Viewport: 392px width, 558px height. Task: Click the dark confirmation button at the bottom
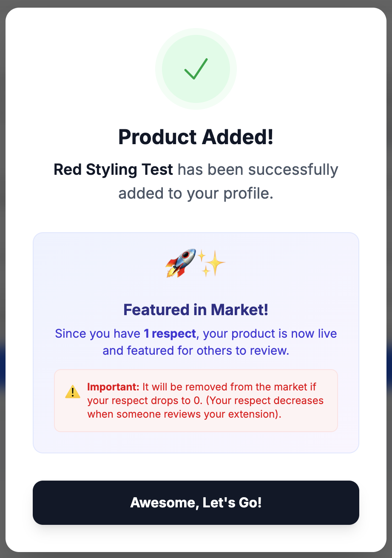[196, 503]
